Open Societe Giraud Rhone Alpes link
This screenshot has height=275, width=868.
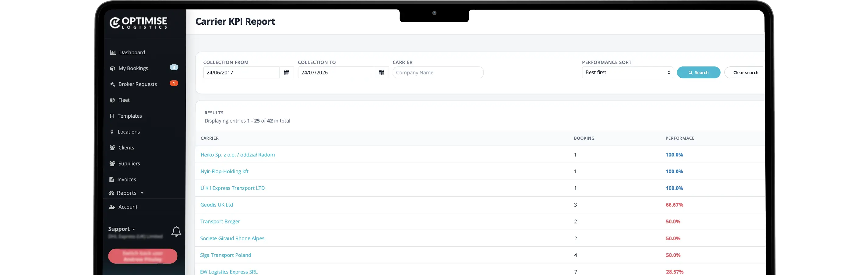(x=232, y=238)
